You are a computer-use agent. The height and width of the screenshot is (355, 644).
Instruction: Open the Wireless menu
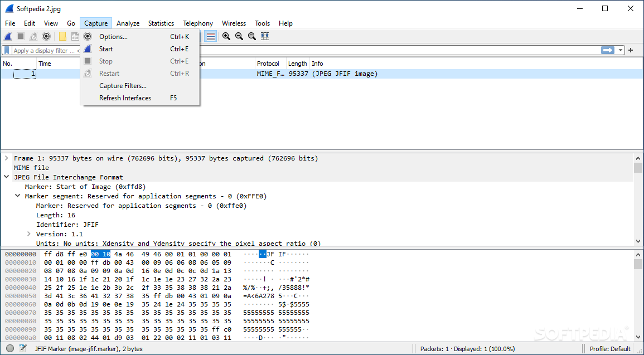234,23
